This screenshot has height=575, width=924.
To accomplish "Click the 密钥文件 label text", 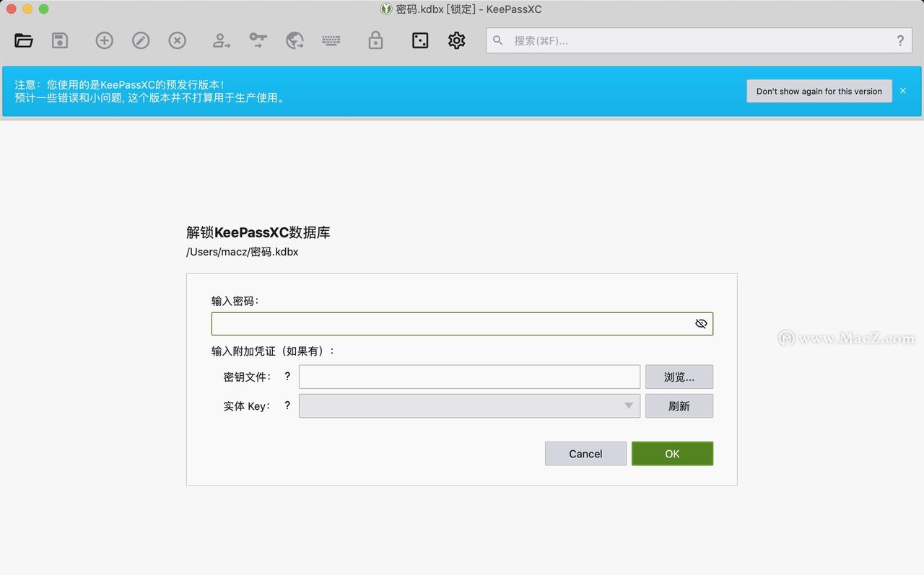I will [248, 377].
